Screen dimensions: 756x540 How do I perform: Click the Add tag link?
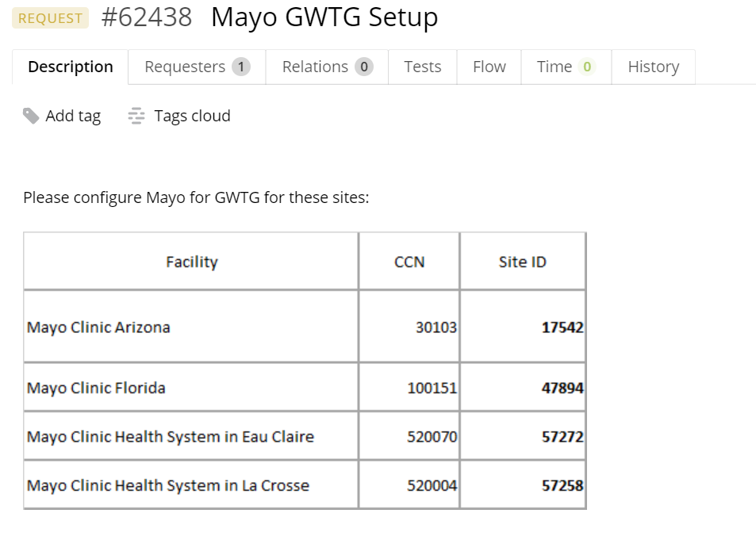point(73,117)
